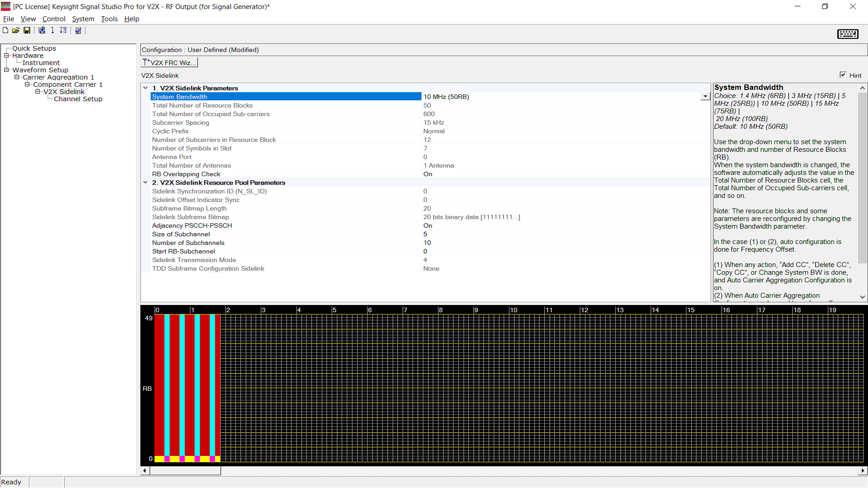This screenshot has height=488, width=868.
Task: Open the System Bandwidth dropdown arrow
Action: 705,96
